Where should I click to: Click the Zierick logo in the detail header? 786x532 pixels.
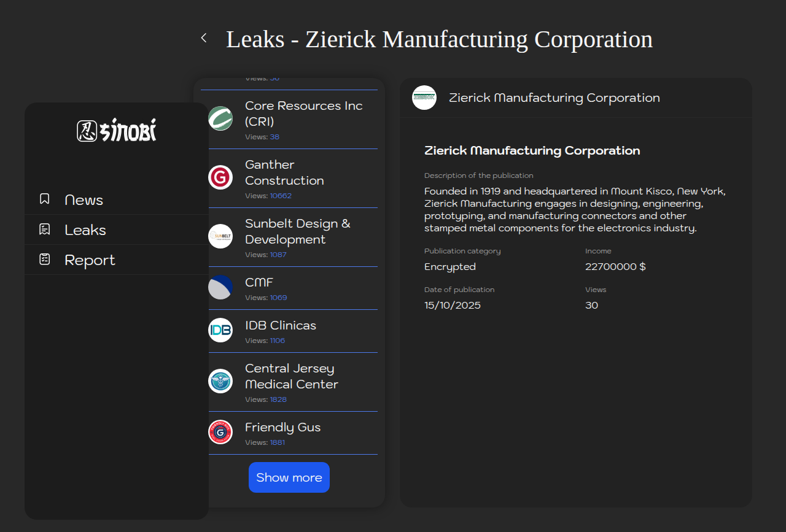[424, 98]
